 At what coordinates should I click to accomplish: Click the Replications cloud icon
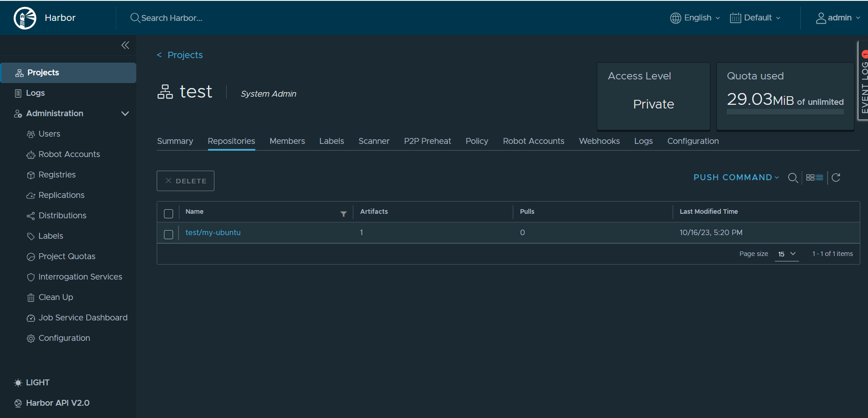click(x=31, y=196)
